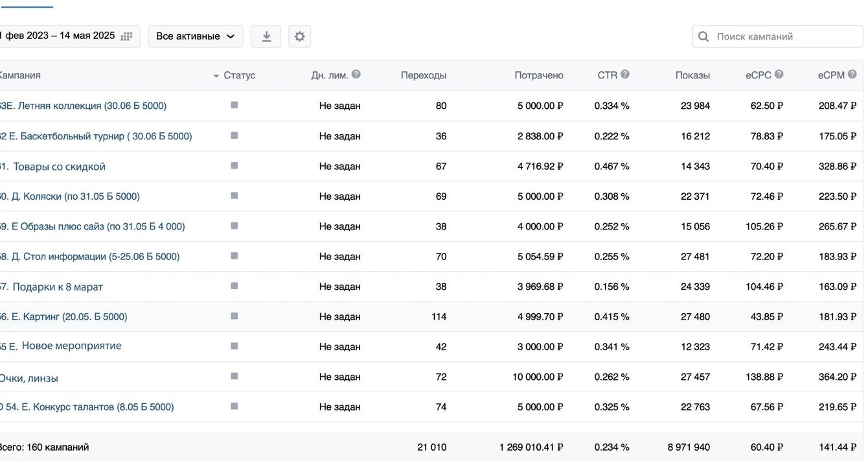The width and height of the screenshot is (868, 461).
Task: Open table settings gear icon
Action: tap(299, 36)
